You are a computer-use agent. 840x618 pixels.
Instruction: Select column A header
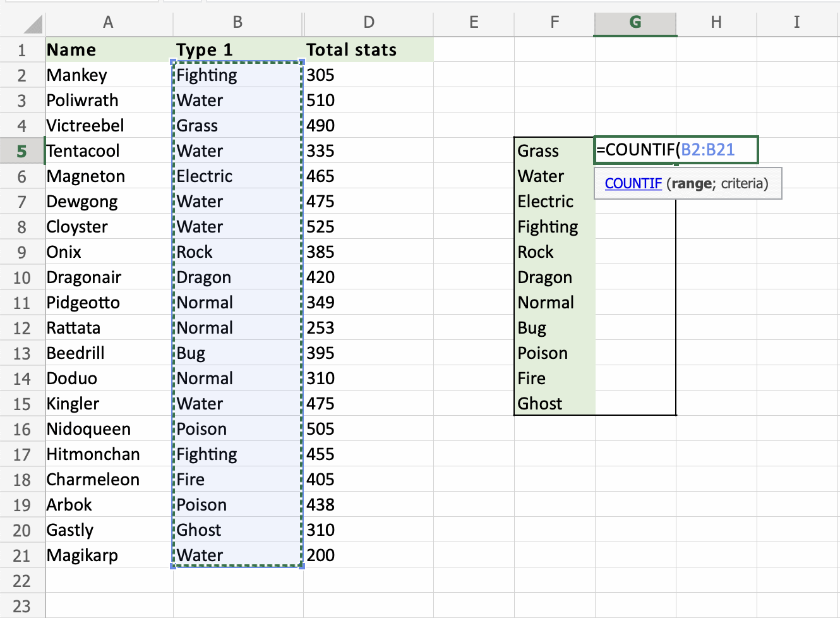[109, 23]
